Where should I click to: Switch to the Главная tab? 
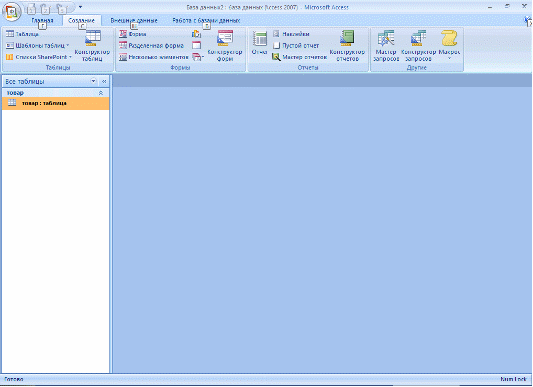coord(42,20)
